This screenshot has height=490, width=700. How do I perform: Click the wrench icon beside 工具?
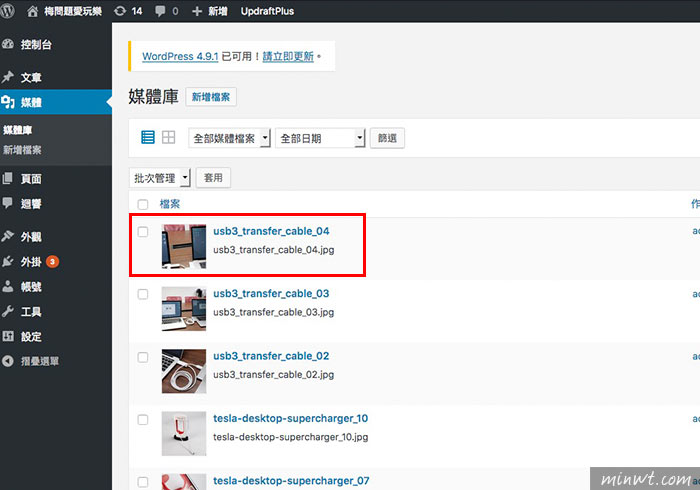click(x=8, y=311)
